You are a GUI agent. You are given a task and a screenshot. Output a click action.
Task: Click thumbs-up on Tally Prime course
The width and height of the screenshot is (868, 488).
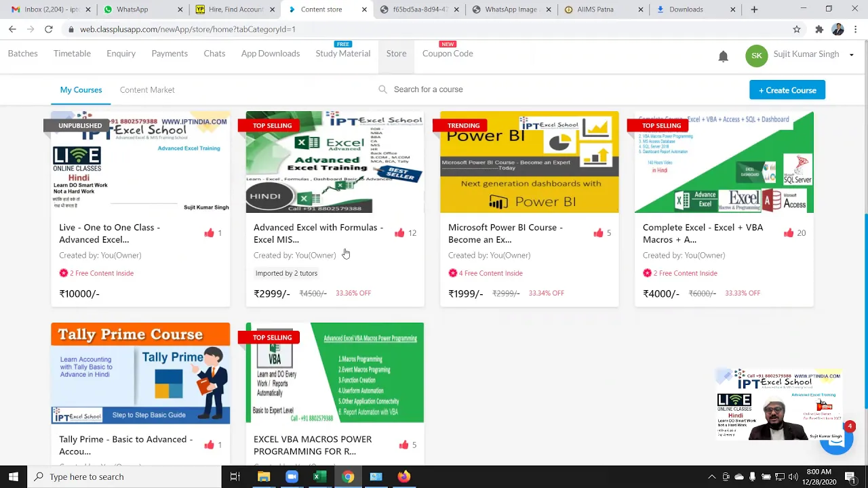click(209, 445)
